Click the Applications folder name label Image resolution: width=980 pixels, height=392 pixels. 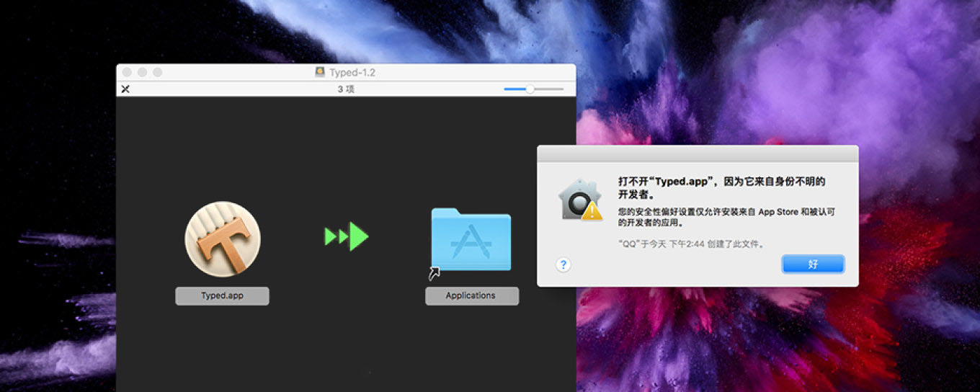[x=471, y=295]
